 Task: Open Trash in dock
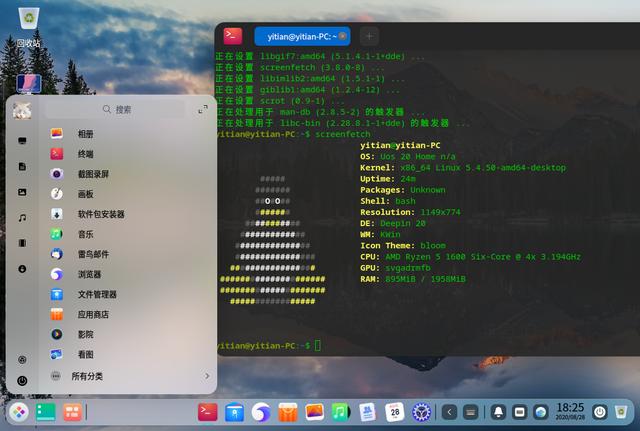coord(621,412)
